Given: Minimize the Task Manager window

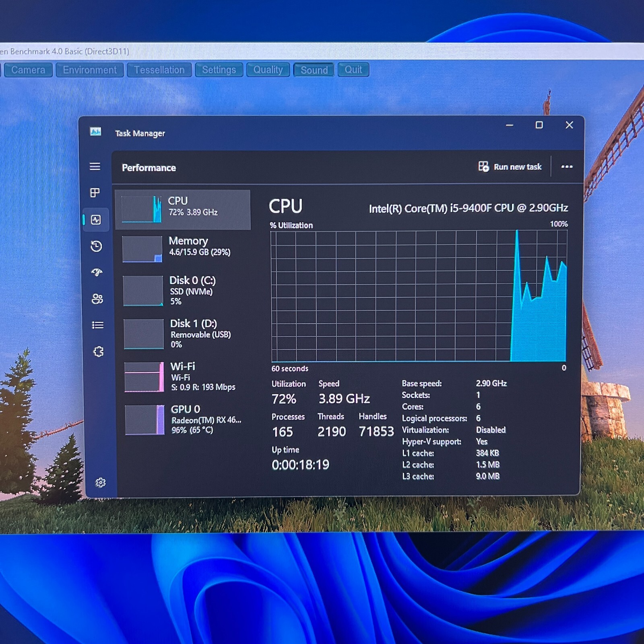Looking at the screenshot, I should 509,125.
